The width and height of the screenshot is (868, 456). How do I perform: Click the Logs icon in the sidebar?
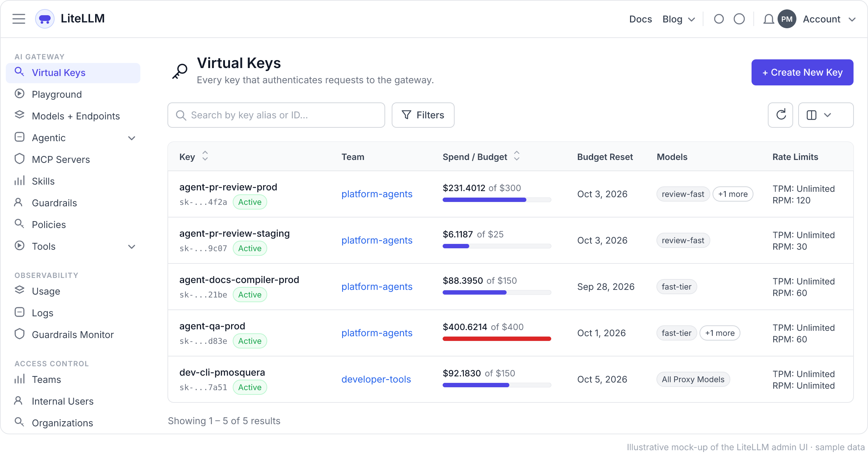pos(20,312)
